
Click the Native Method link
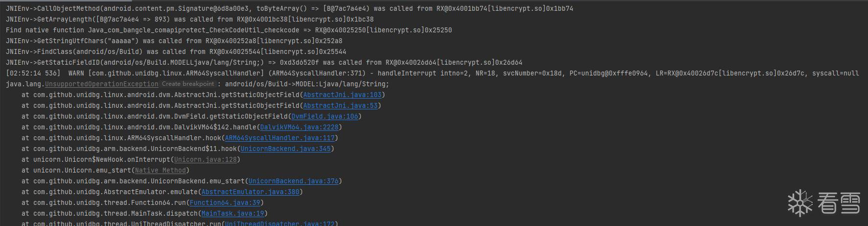pyautogui.click(x=160, y=171)
